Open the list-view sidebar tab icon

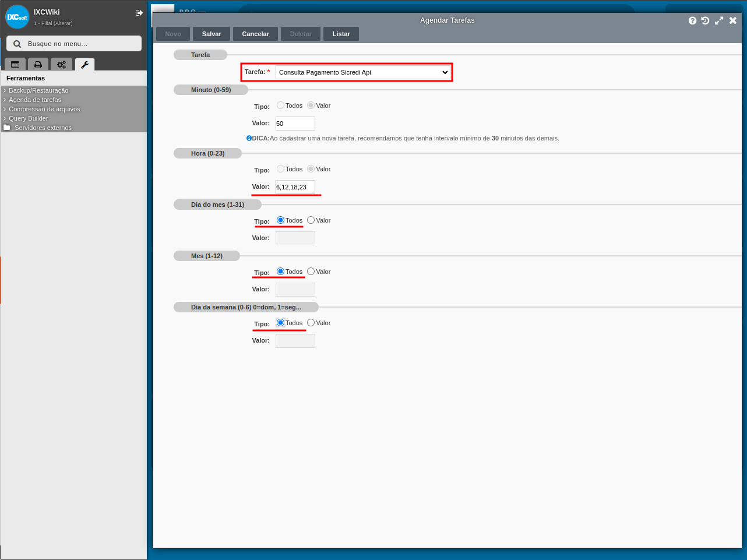(x=15, y=65)
